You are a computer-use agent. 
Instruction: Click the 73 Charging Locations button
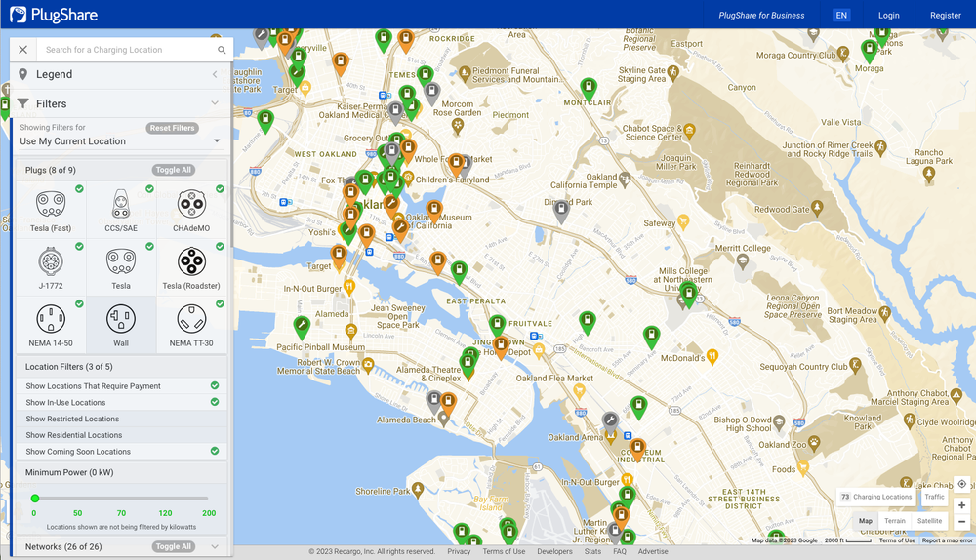tap(875, 497)
